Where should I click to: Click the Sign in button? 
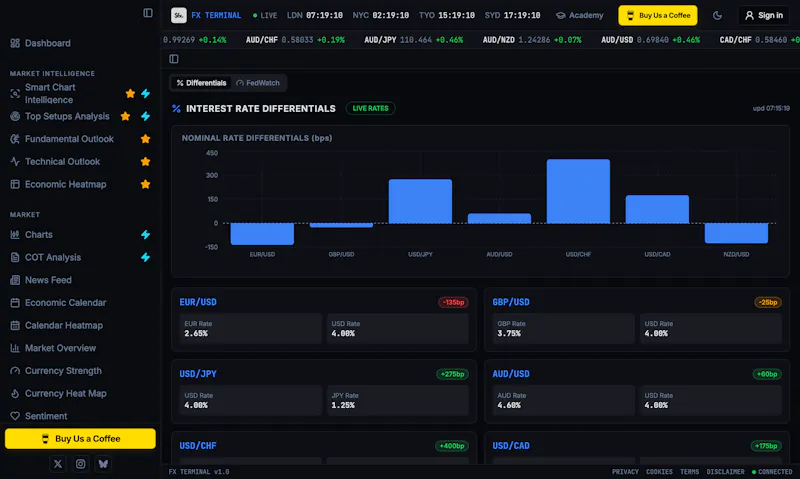point(764,15)
